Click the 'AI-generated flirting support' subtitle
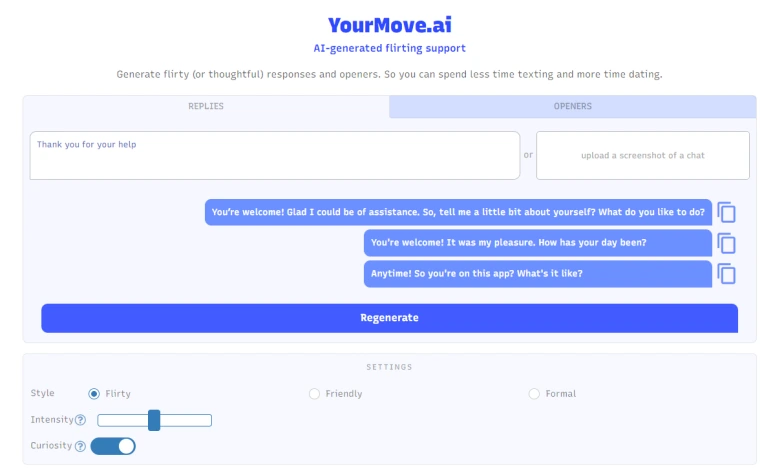Viewport: 773px width, 473px height. (389, 48)
